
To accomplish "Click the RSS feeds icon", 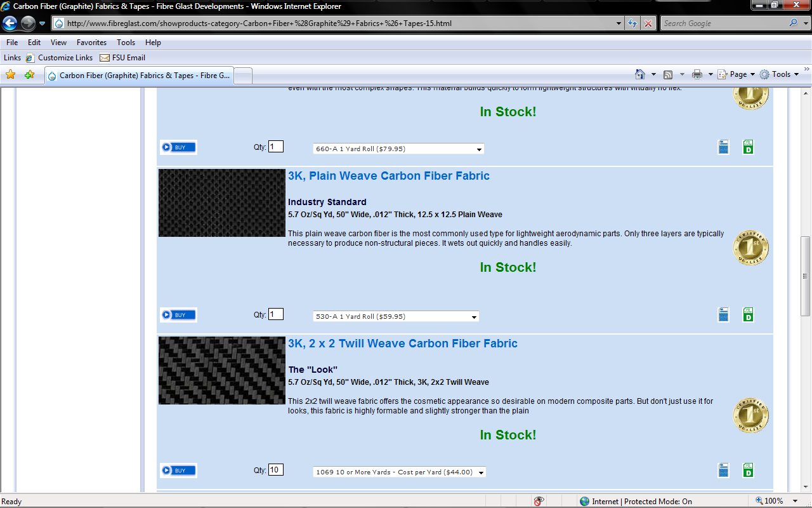I will click(668, 74).
